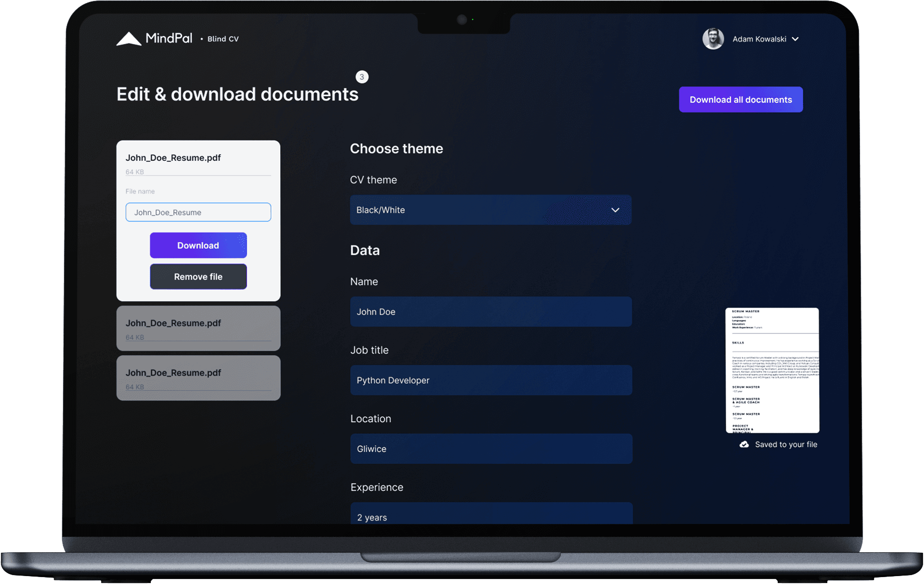The image size is (924, 584).
Task: Click the MindPal logo icon
Action: point(129,39)
